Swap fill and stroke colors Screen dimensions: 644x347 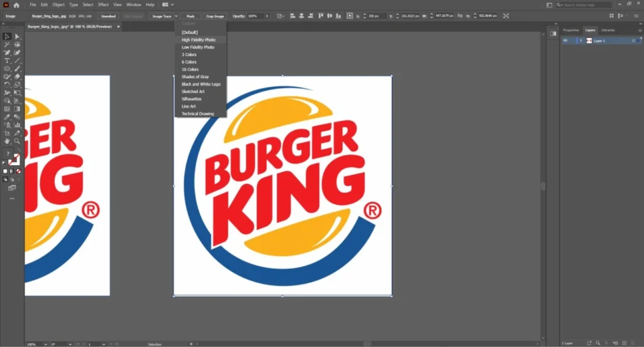click(x=18, y=150)
